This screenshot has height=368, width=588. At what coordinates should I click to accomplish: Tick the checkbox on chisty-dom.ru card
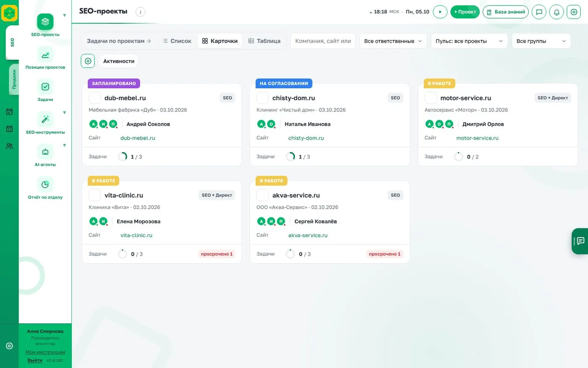click(x=262, y=98)
